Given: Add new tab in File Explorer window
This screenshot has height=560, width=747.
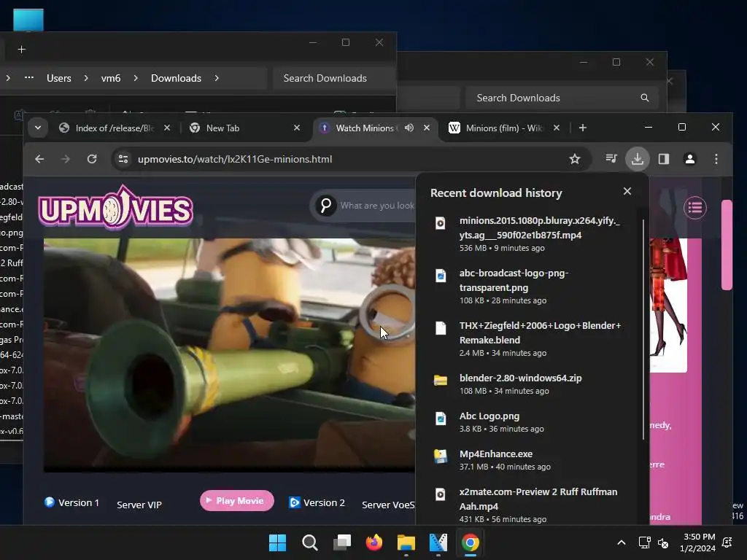Looking at the screenshot, I should (x=21, y=49).
